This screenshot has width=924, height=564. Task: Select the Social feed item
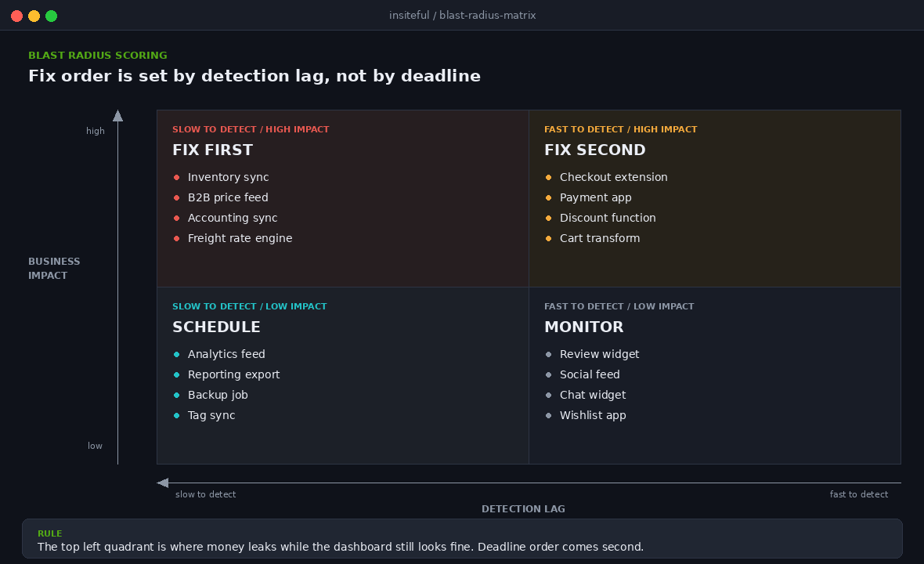[590, 374]
